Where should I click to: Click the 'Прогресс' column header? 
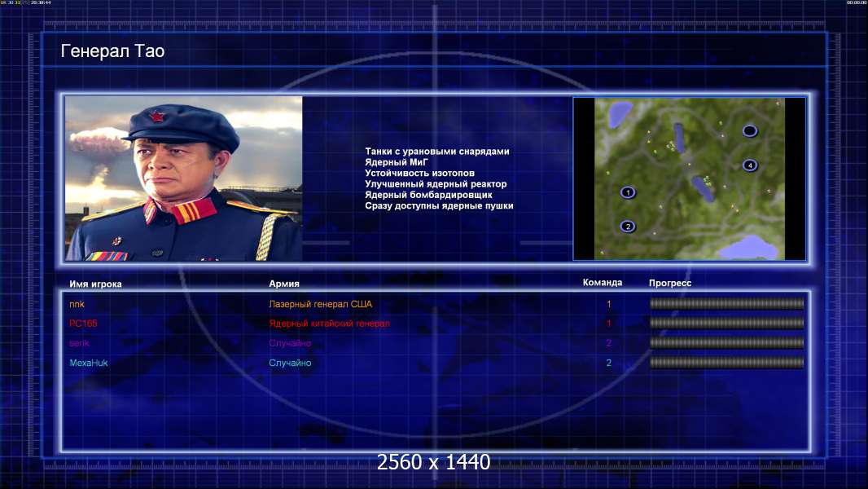tap(670, 283)
